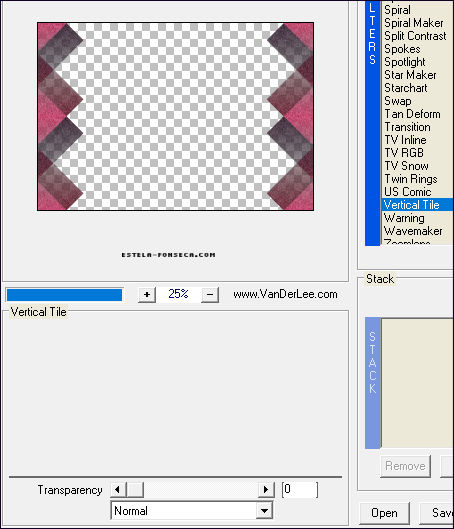Click the Transparency slider left arrow
The height and width of the screenshot is (529, 454).
(118, 489)
